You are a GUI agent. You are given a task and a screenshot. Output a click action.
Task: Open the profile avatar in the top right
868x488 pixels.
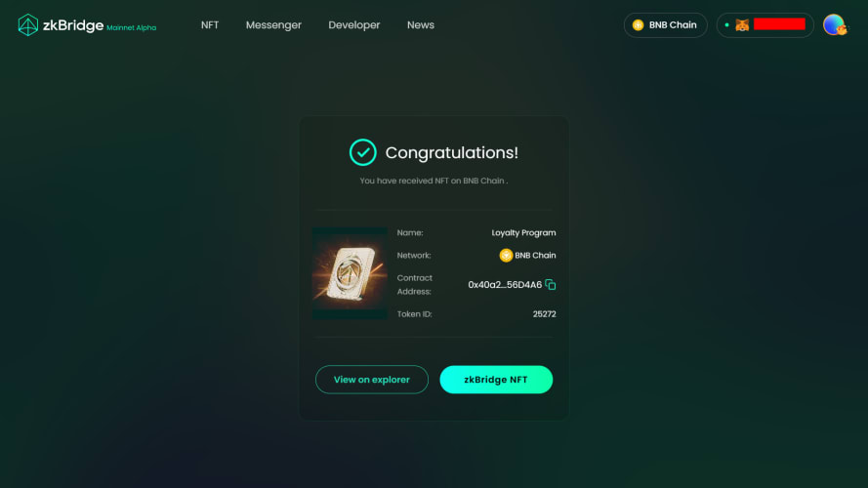(834, 25)
